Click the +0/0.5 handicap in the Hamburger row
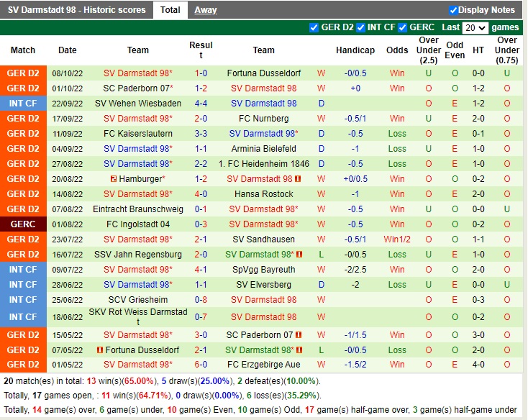This screenshot has height=420, width=528. [x=355, y=179]
